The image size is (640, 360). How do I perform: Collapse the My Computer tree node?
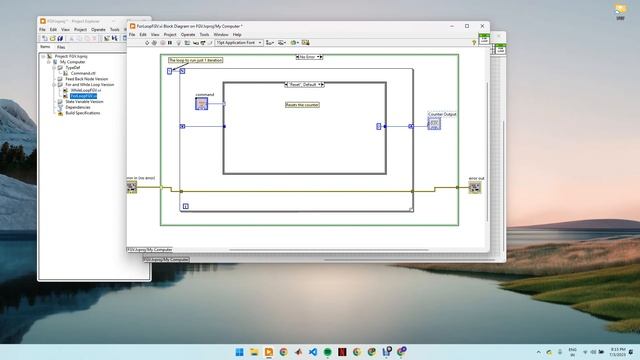point(49,62)
